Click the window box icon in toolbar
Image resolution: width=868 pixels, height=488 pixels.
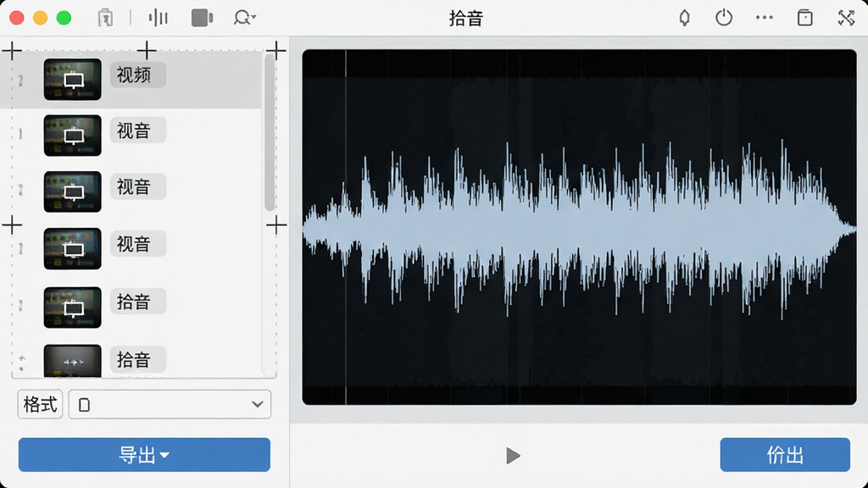coord(805,18)
